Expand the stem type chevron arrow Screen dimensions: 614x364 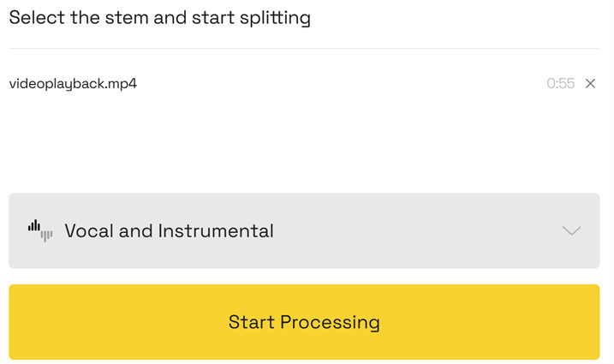(x=571, y=230)
